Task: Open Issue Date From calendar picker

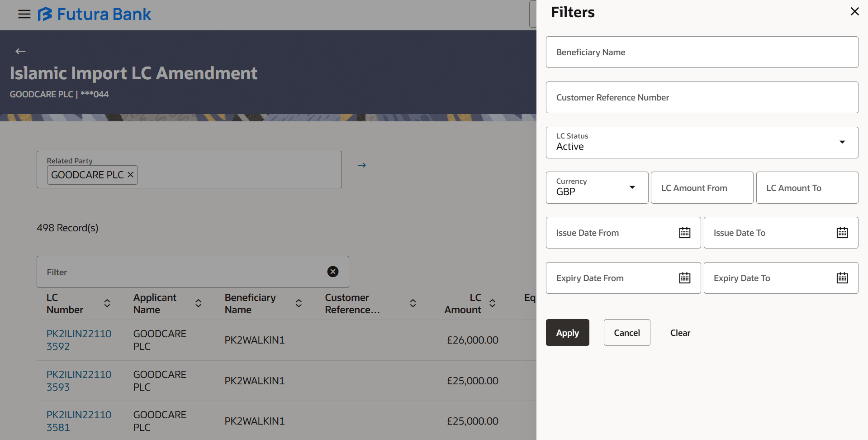Action: point(685,233)
